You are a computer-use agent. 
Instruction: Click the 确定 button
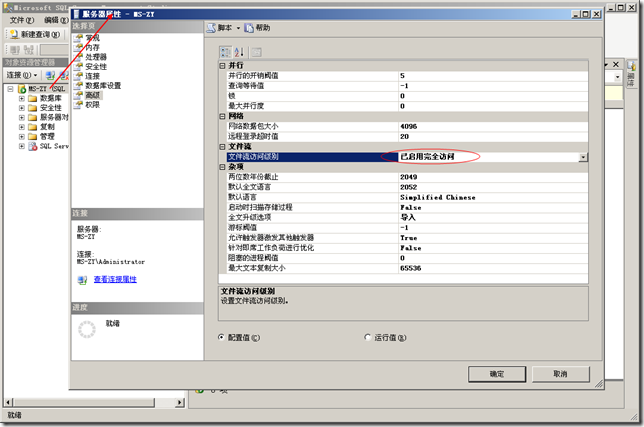[x=497, y=374]
